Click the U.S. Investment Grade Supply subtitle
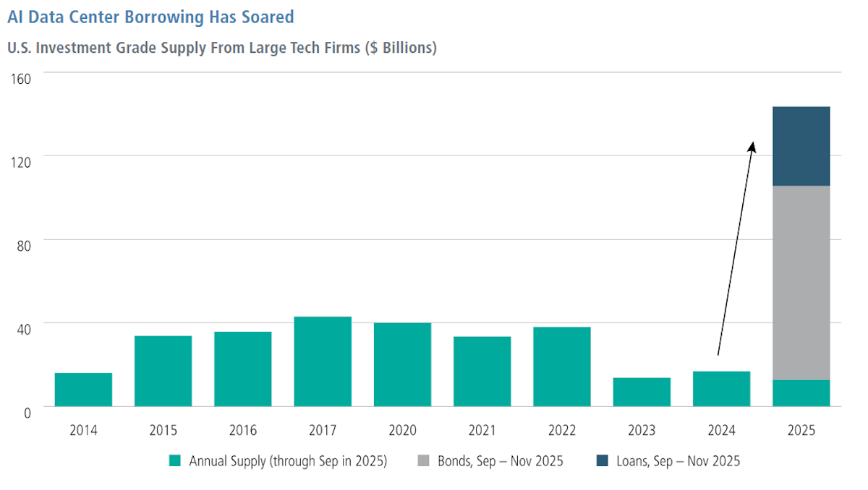 222,48
